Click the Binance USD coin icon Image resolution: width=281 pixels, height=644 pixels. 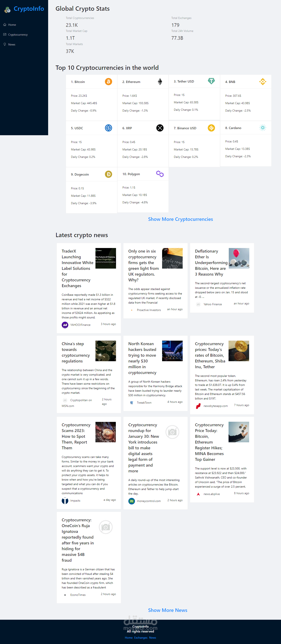(x=211, y=128)
